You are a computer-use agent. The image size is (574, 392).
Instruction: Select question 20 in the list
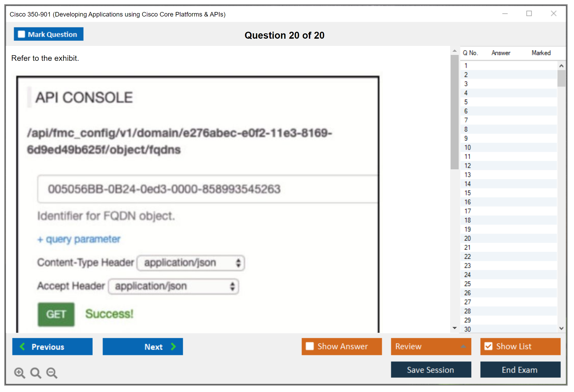coord(467,238)
